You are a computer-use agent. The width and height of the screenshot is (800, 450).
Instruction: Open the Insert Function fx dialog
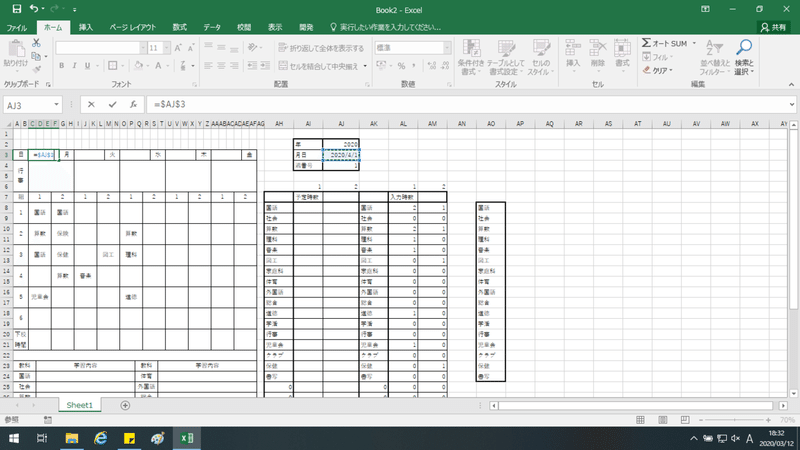click(x=133, y=105)
